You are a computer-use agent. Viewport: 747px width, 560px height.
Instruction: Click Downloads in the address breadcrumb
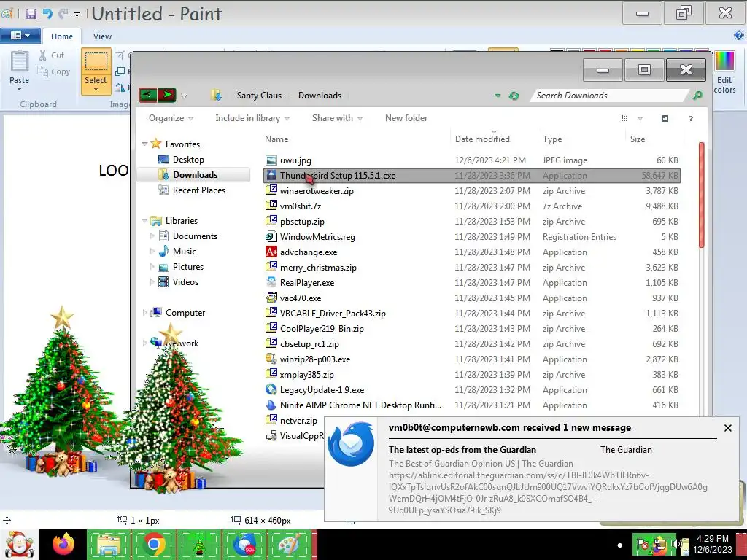click(320, 96)
